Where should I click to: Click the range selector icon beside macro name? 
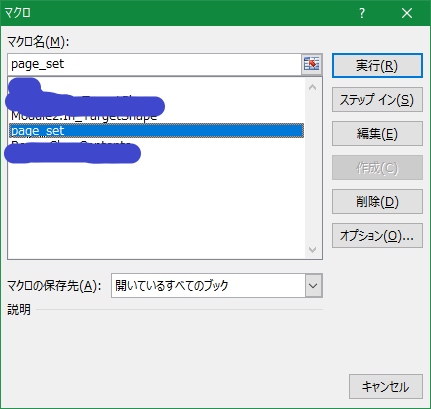[312, 64]
